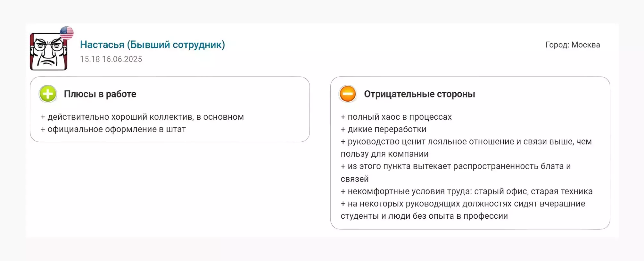Click the Плюсы в работе heading

(100, 94)
